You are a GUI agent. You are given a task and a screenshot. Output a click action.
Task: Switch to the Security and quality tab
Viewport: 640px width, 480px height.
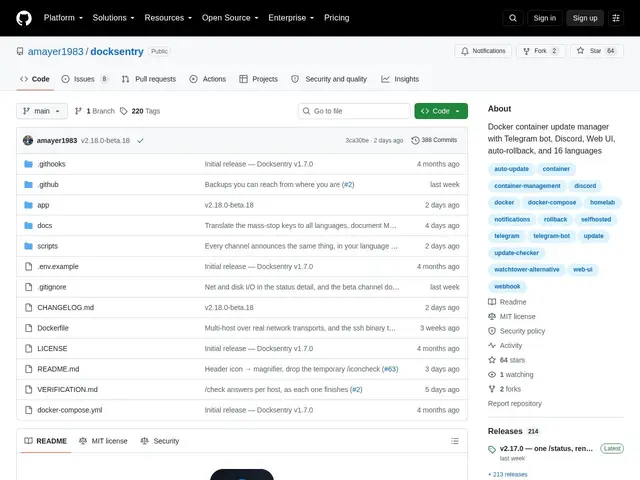coord(329,79)
